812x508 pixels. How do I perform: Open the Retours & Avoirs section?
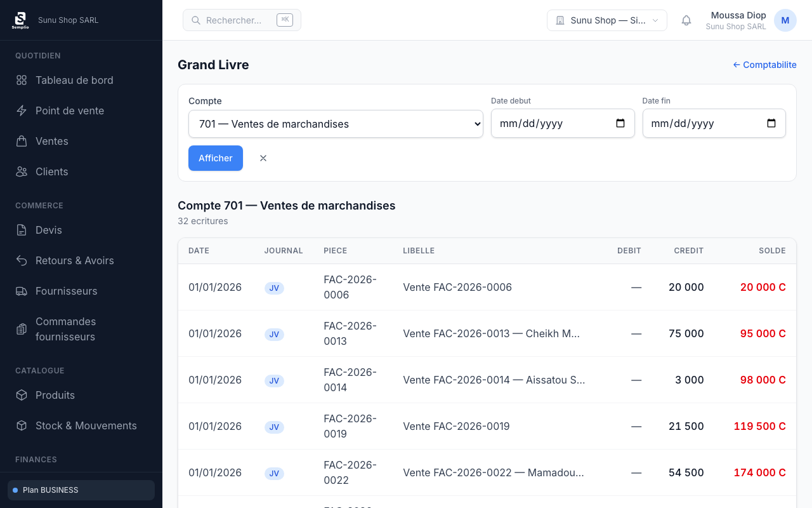pyautogui.click(x=74, y=260)
